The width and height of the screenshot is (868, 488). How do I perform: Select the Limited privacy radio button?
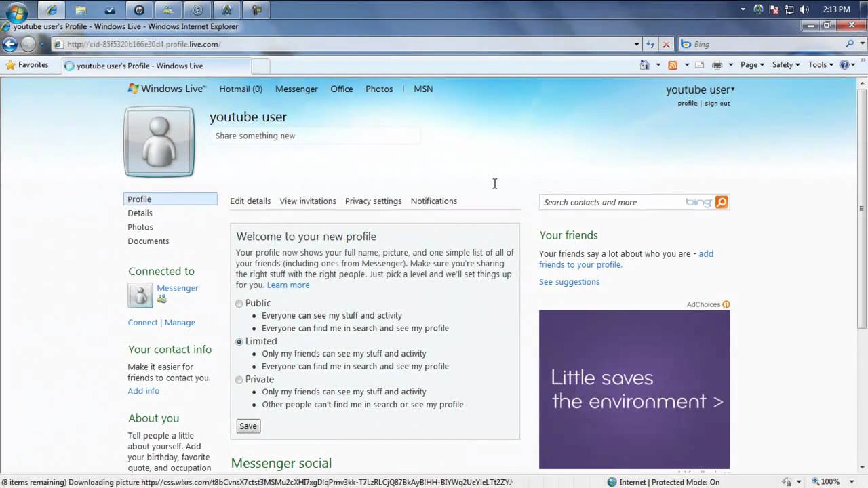(239, 342)
